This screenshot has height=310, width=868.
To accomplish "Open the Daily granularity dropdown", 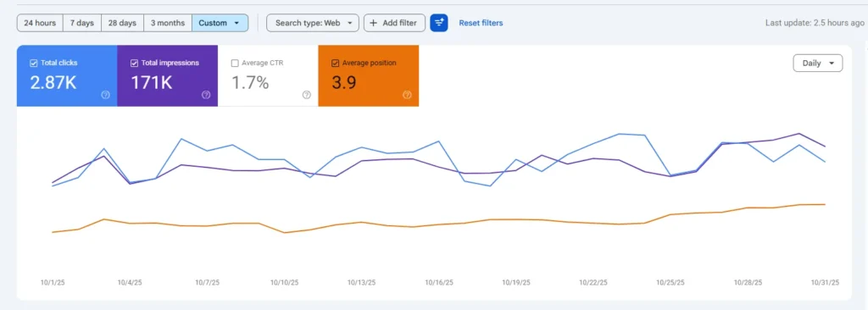I will pyautogui.click(x=818, y=64).
